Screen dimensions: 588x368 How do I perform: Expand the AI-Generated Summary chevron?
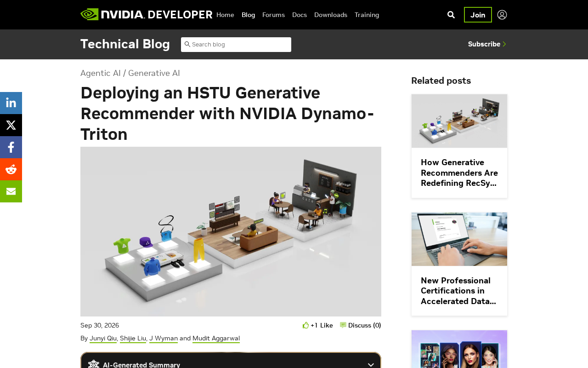[371, 365]
